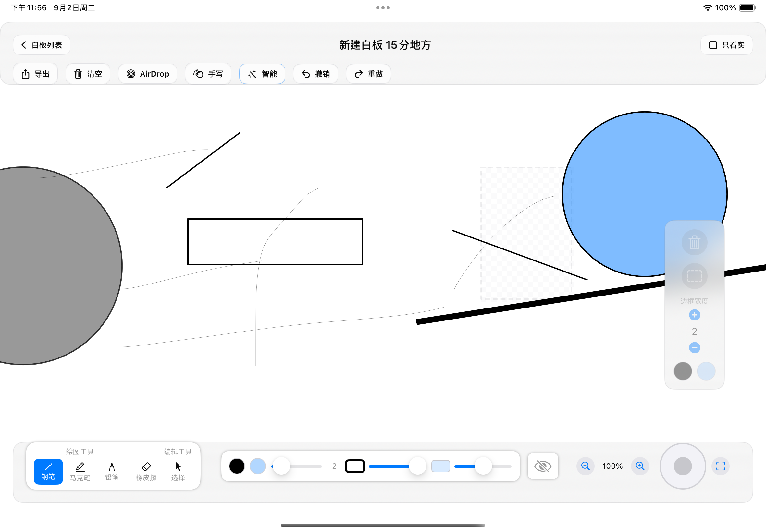Viewport: 766px width, 532px height.
Task: Open the 导出 export option
Action: (35, 74)
